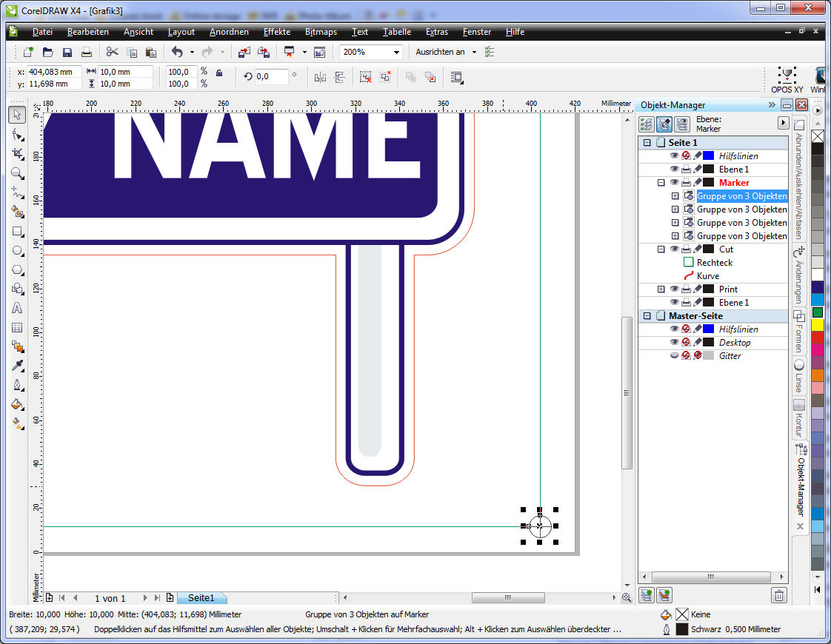831x644 pixels.
Task: Click the Save icon in toolbar
Action: 67,53
